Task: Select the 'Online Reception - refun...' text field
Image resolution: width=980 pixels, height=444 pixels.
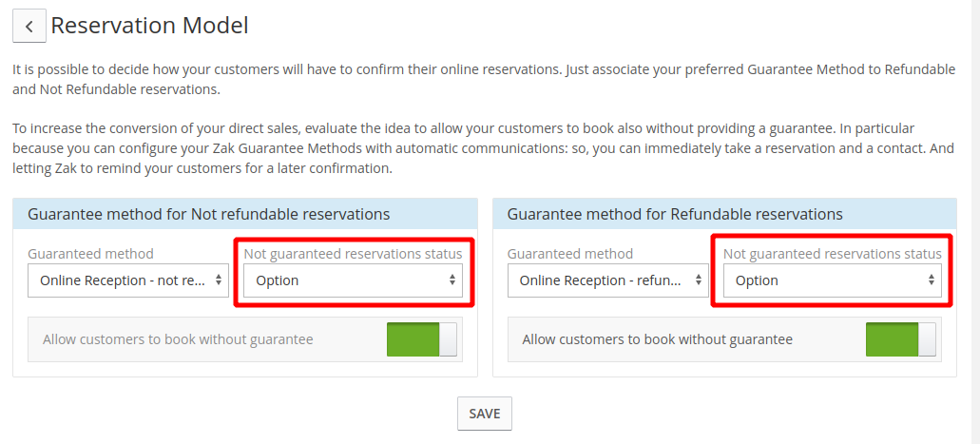Action: (607, 280)
